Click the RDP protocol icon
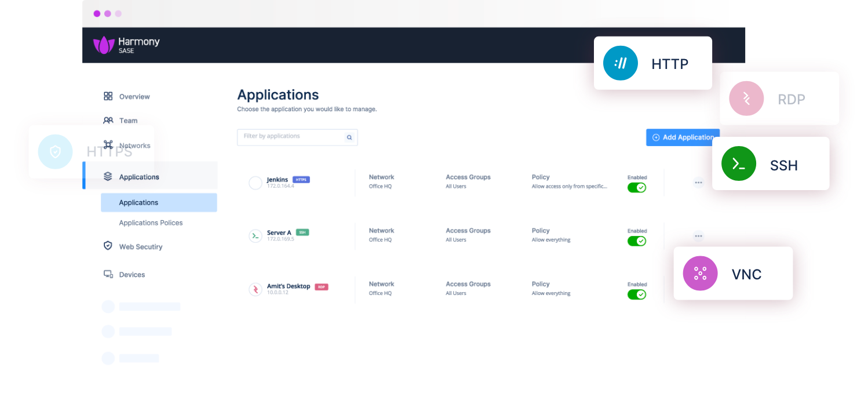 pos(746,99)
